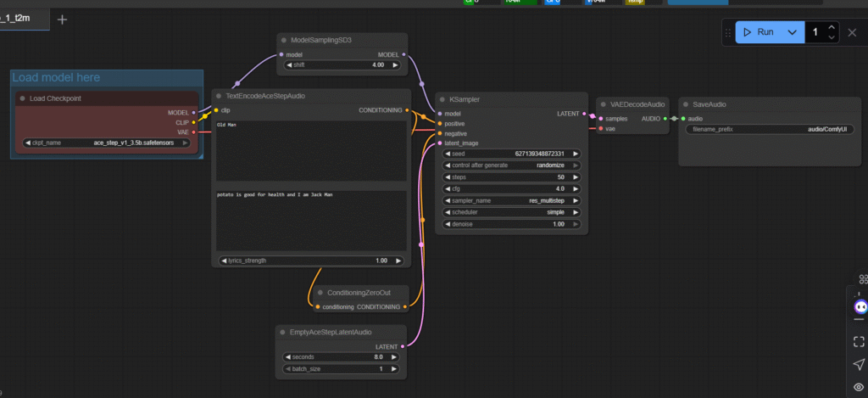This screenshot has width=868, height=398.
Task: Click the navigation arrow icon in sidebar
Action: pos(859,364)
